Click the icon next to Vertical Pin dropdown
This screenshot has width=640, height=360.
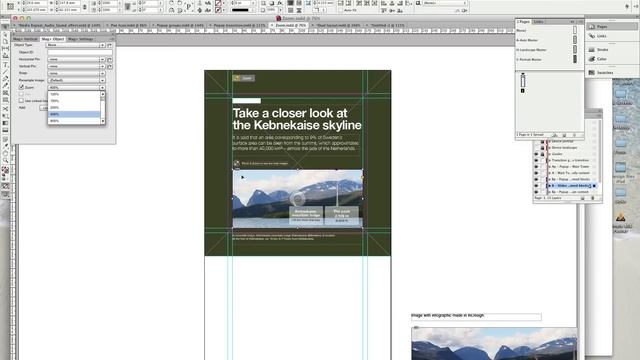[109, 66]
